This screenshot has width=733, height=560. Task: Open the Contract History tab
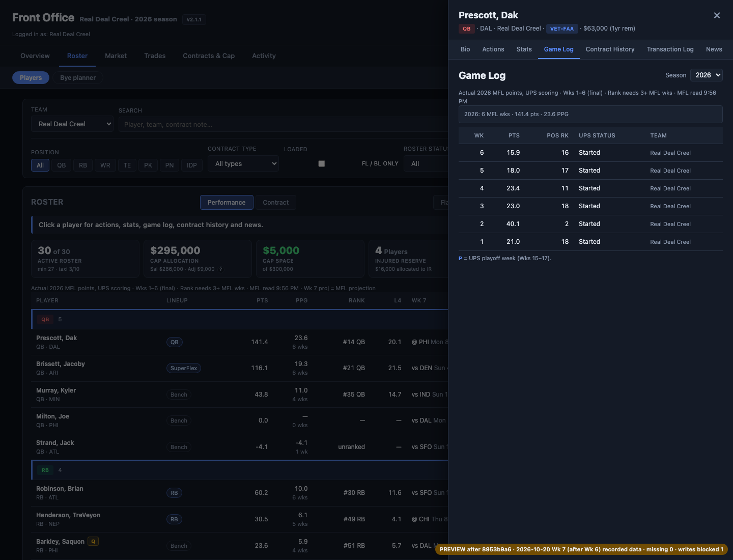click(610, 49)
